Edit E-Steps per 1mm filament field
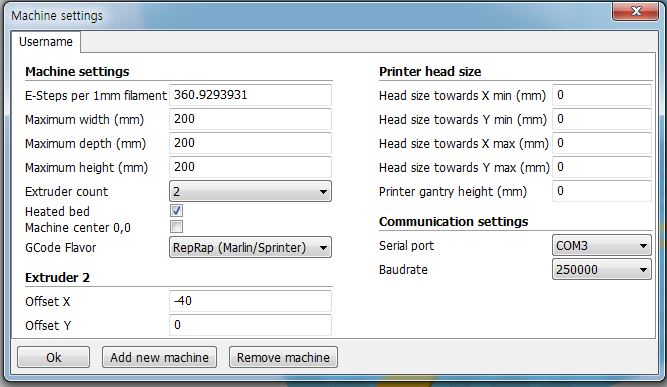 point(250,95)
